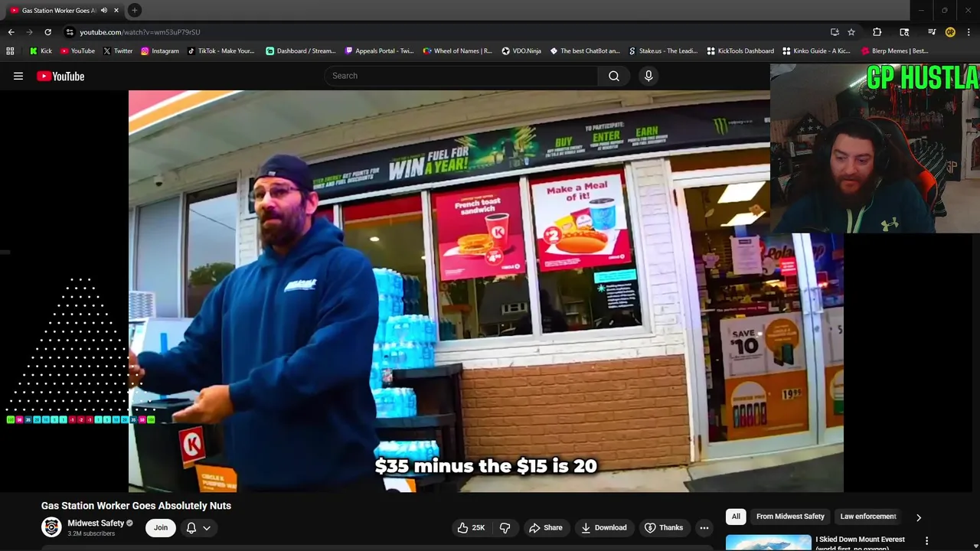Open Appeals Portal - Twi... bookmark
Image resolution: width=980 pixels, height=551 pixels.
pyautogui.click(x=379, y=51)
